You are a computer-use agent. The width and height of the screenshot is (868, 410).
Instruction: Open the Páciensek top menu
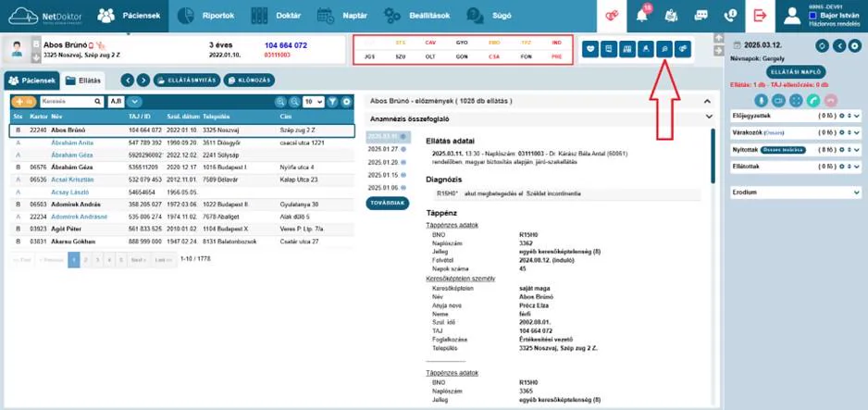(130, 16)
